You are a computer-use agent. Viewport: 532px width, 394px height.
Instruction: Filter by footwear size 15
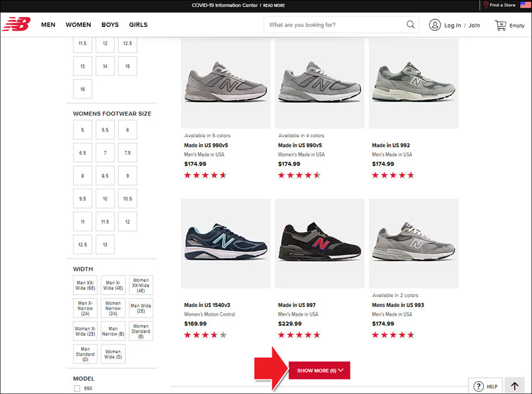coord(128,66)
